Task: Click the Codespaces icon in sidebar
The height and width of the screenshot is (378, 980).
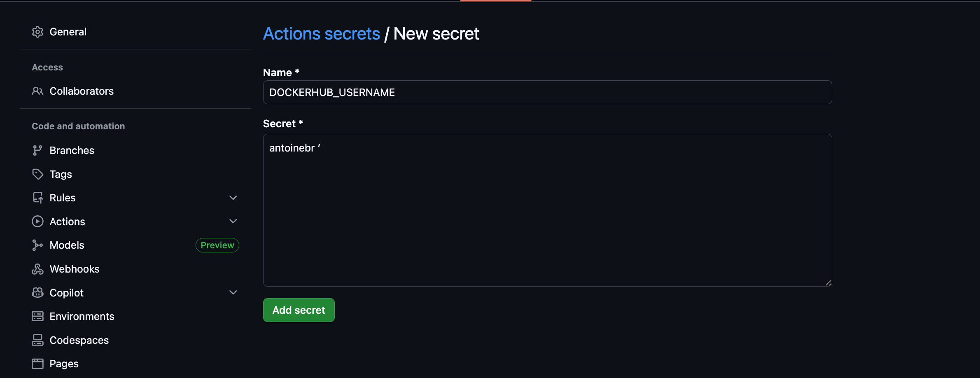Action: pyautogui.click(x=37, y=340)
